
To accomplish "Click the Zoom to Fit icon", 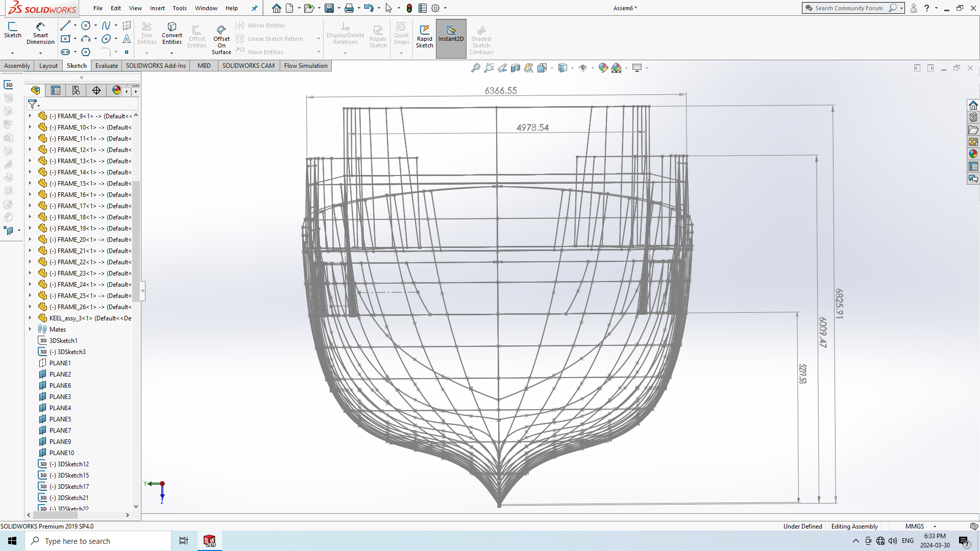I will [476, 68].
